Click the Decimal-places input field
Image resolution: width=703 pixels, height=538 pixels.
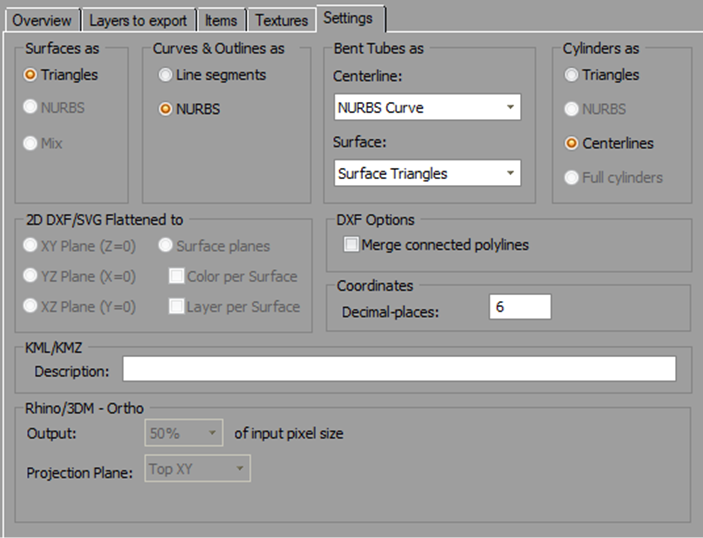click(x=520, y=307)
